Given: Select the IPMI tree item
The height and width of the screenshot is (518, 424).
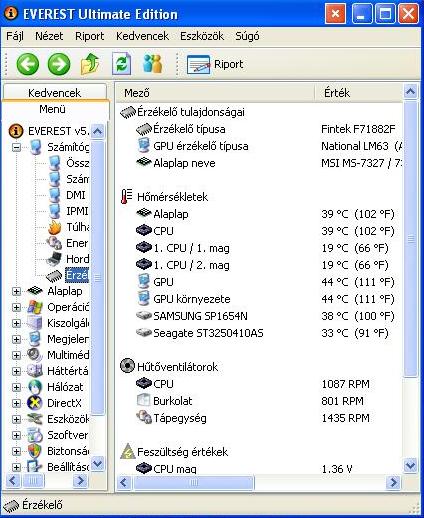Looking at the screenshot, I should click(77, 211).
